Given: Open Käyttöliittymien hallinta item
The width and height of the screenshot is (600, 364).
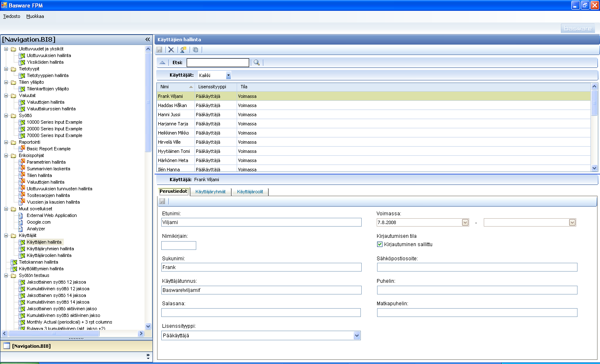Looking at the screenshot, I should tap(41, 269).
